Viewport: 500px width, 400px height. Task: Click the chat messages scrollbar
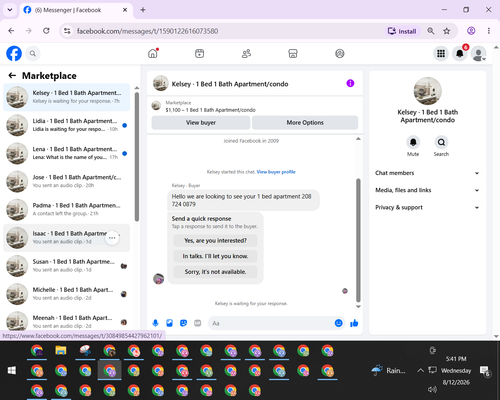pyautogui.click(x=358, y=240)
